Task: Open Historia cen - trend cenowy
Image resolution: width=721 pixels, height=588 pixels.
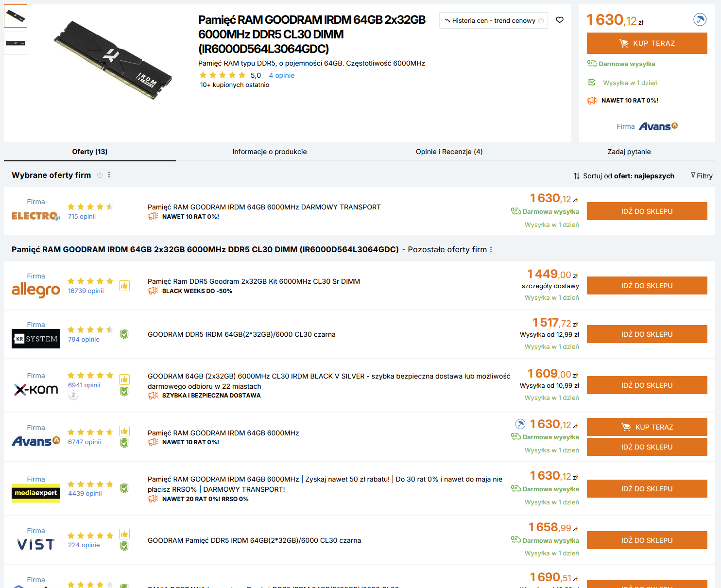Action: click(x=493, y=20)
